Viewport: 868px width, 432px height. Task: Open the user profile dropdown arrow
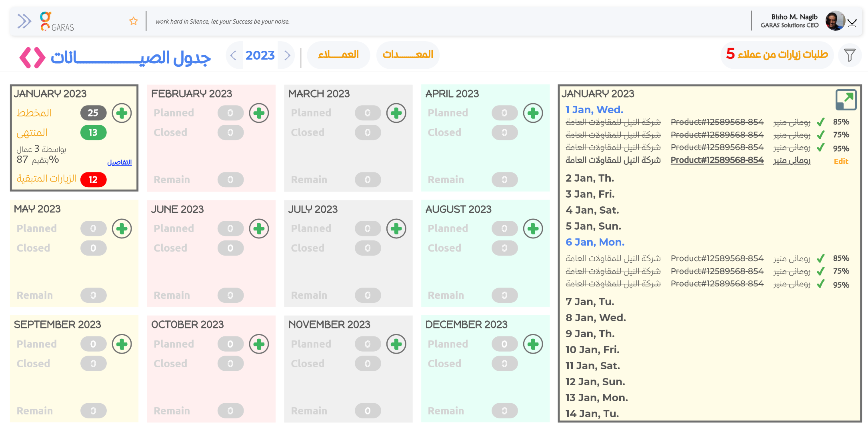852,23
